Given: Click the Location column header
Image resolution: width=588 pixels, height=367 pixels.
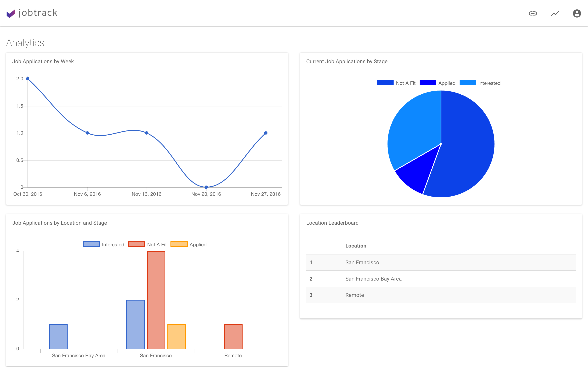Looking at the screenshot, I should (356, 246).
